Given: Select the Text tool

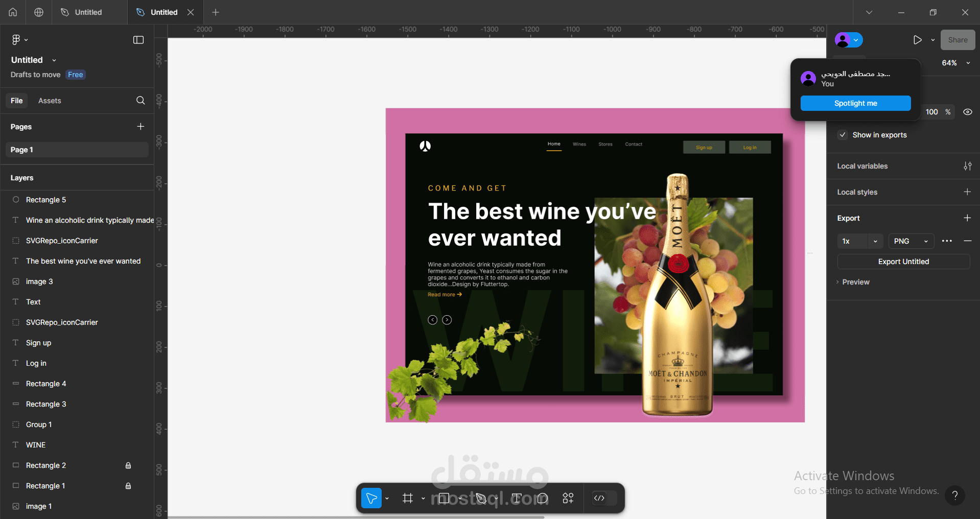Looking at the screenshot, I should (x=517, y=498).
